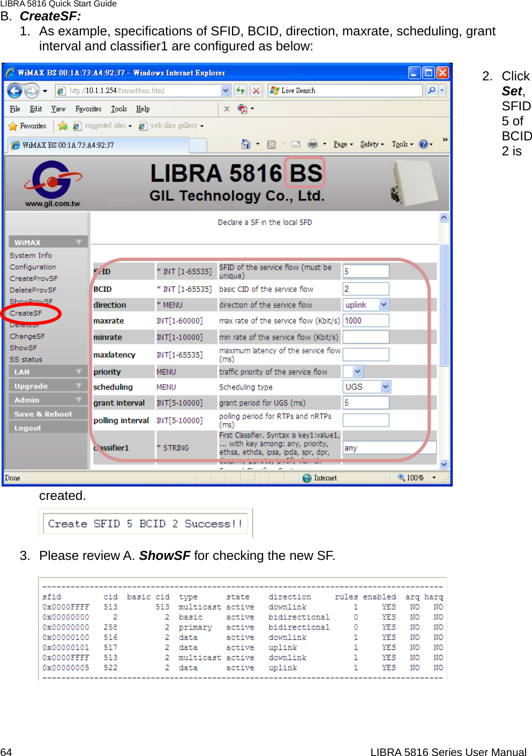Viewport: 532px width, 756px height.
Task: Open the File menu
Action: [x=15, y=109]
